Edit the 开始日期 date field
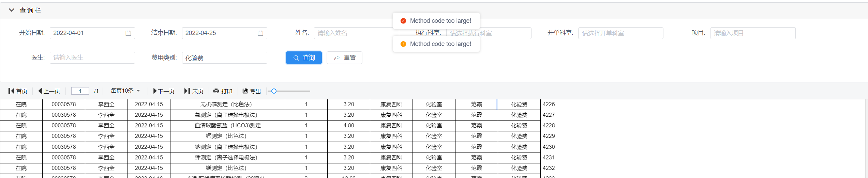This screenshot has height=178, width=868. coord(92,33)
